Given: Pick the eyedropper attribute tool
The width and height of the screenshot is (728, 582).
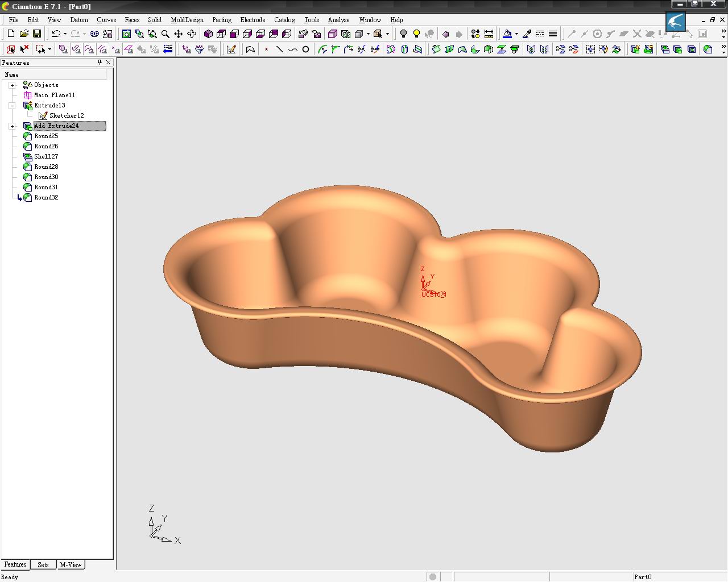Looking at the screenshot, I should coord(527,34).
